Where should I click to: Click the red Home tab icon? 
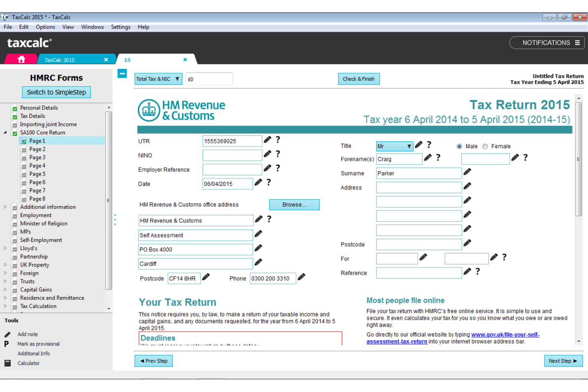(21, 59)
